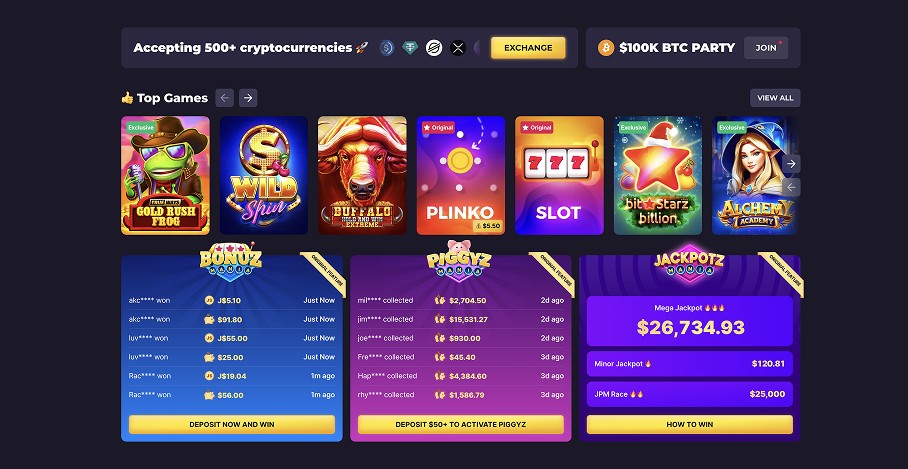Click the XRP crypto icon
Screen dimensions: 908x469
tap(458, 47)
